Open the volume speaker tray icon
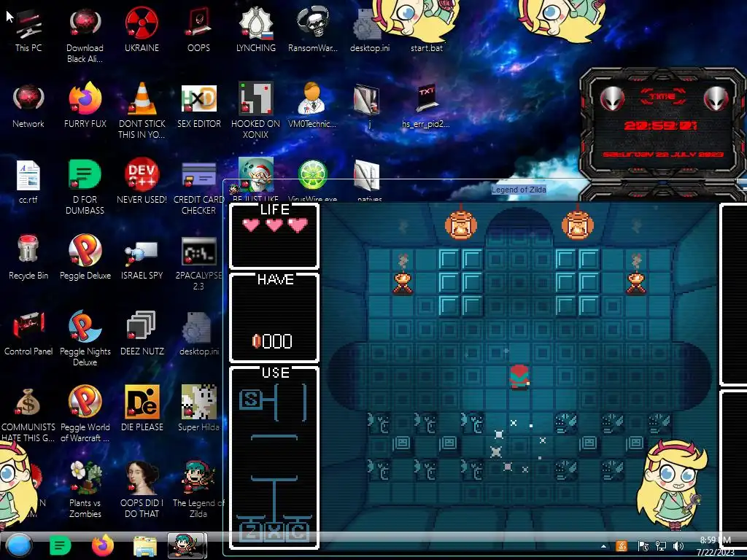This screenshot has height=560, width=747. 678,546
